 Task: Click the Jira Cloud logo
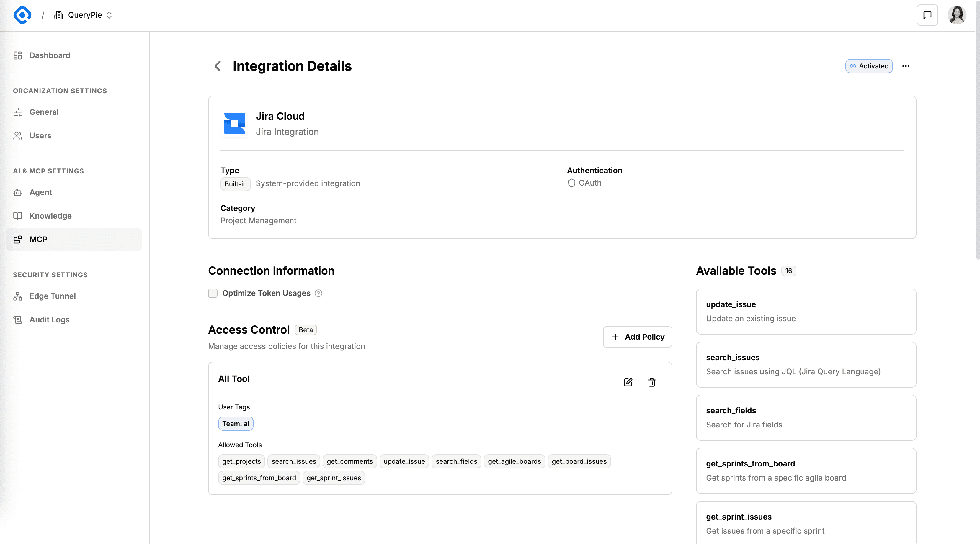coord(234,123)
